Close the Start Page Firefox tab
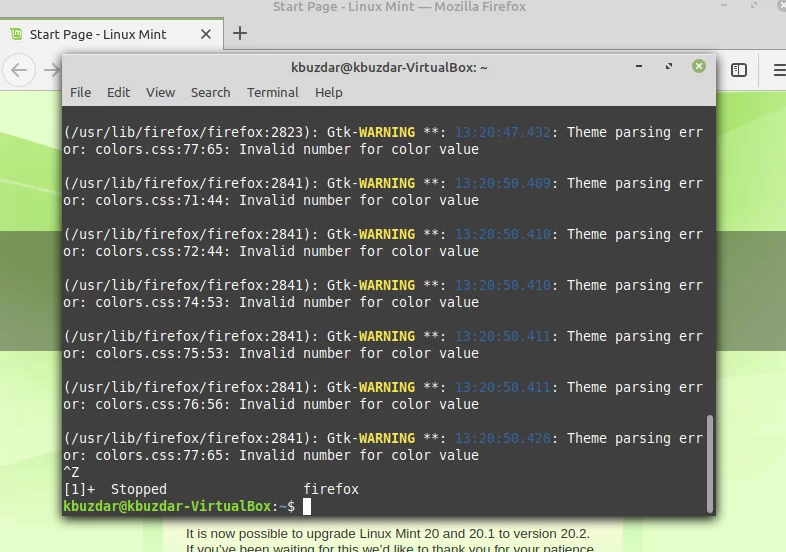Screen dimensions: 786x552 206,34
